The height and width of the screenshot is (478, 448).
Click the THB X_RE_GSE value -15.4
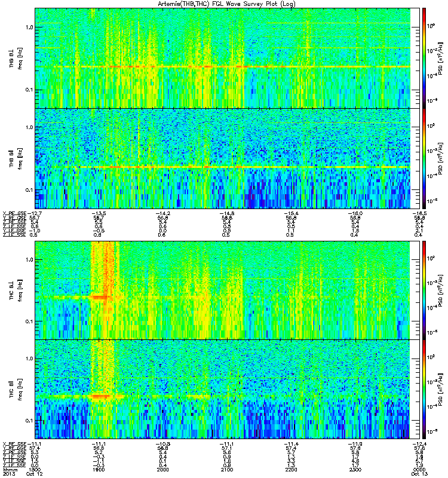coord(291,213)
